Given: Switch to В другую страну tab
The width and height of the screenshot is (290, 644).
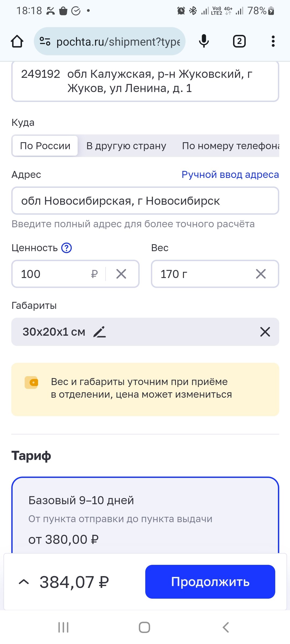Looking at the screenshot, I should pyautogui.click(x=126, y=146).
